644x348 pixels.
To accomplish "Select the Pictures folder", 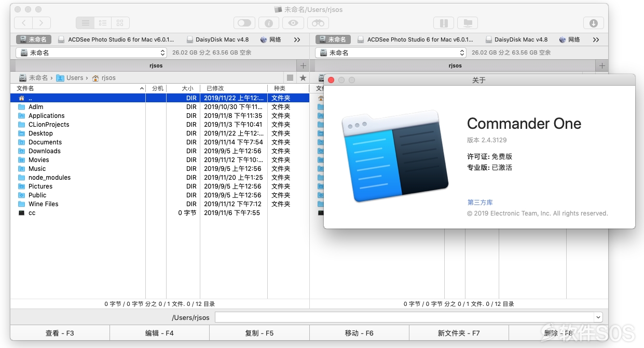I will tap(160, 186).
